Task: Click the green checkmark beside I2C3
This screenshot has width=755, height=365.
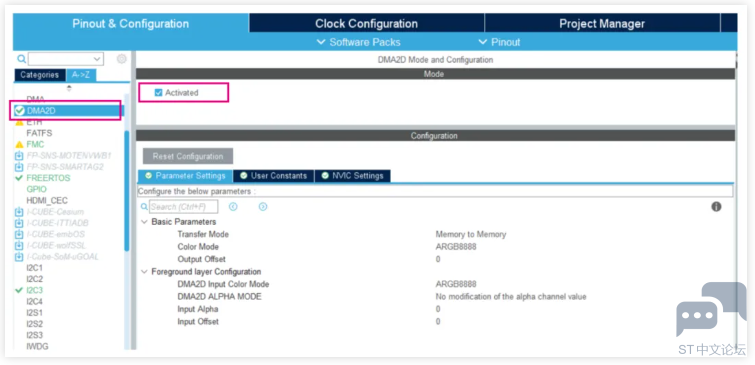Action: 19,290
